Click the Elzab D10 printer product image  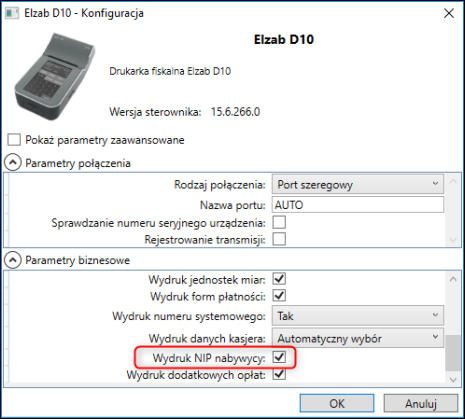[55, 77]
